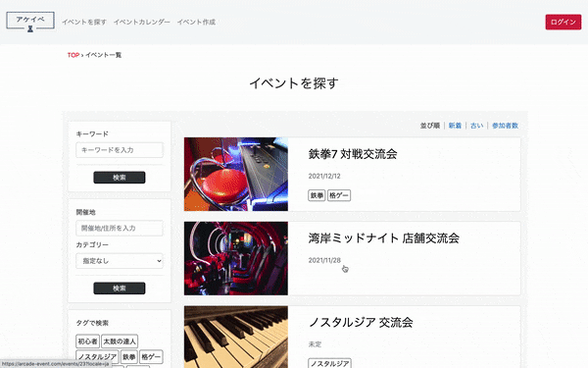Screen dimensions: 588x368
Task: Select the 鉄拳 tag on 鉄拳7 event card
Action: pyautogui.click(x=317, y=195)
